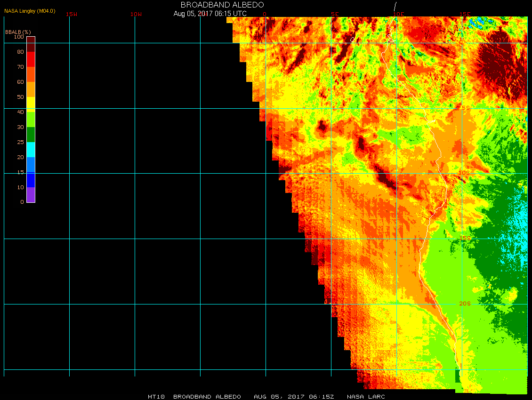Select the 5S latitude label
The width and height of the screenshot is (532, 400).
coord(466,108)
